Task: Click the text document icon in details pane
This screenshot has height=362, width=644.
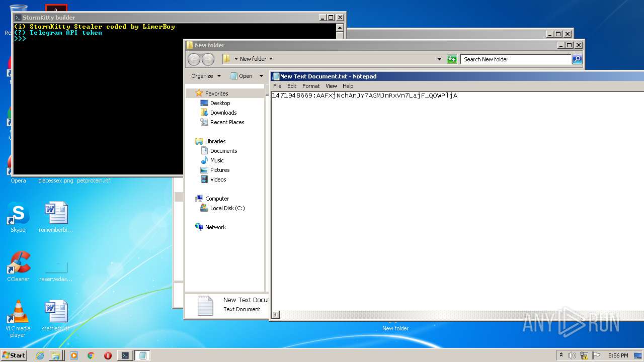Action: tap(205, 306)
